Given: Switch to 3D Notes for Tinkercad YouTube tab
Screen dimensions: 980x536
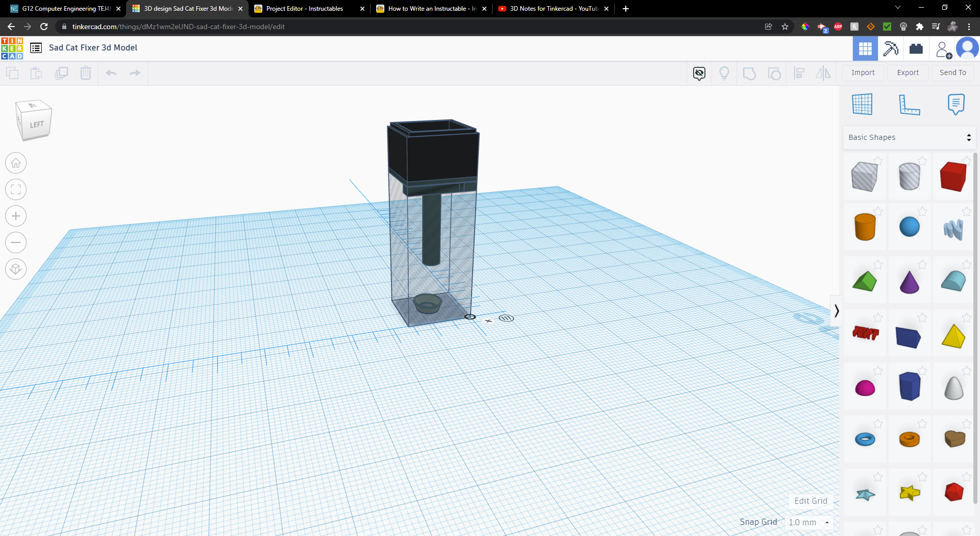Looking at the screenshot, I should click(x=553, y=9).
